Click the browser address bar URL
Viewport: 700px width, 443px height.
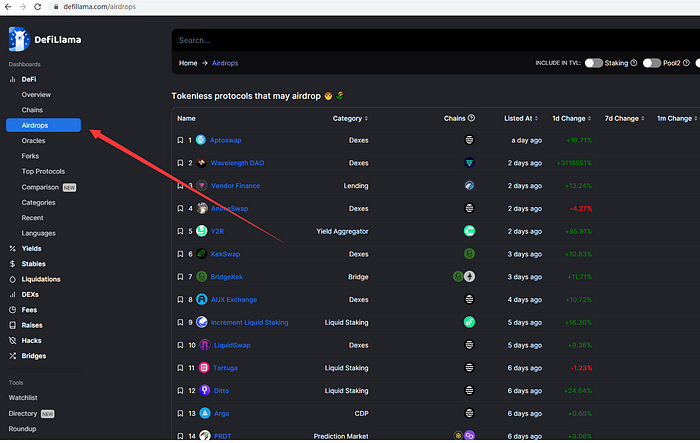pos(100,7)
